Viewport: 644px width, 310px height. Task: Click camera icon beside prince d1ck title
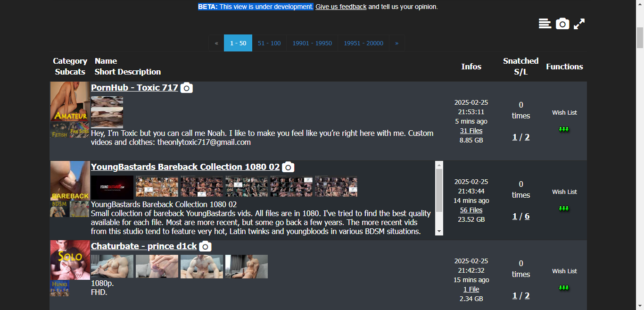click(x=205, y=246)
